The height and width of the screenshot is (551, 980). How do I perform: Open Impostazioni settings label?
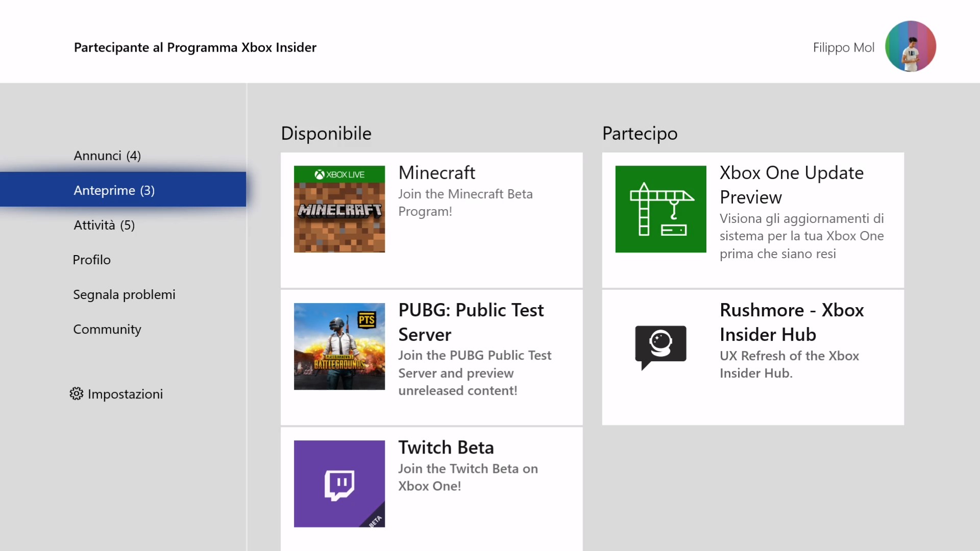(x=125, y=394)
